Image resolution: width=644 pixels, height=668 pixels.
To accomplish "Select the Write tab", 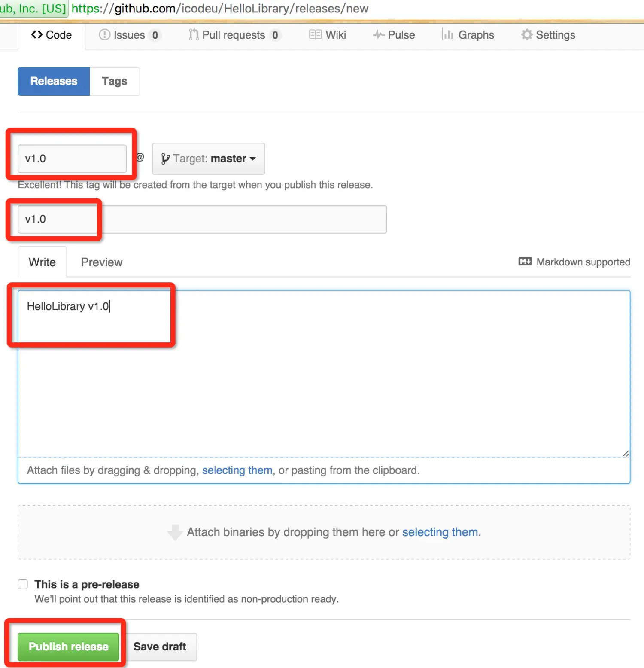I will pos(42,262).
